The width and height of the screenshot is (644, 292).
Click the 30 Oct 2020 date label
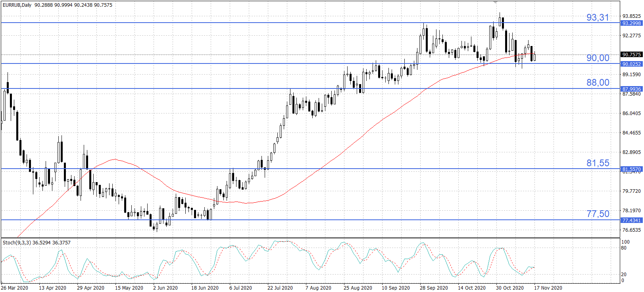[x=510, y=288]
